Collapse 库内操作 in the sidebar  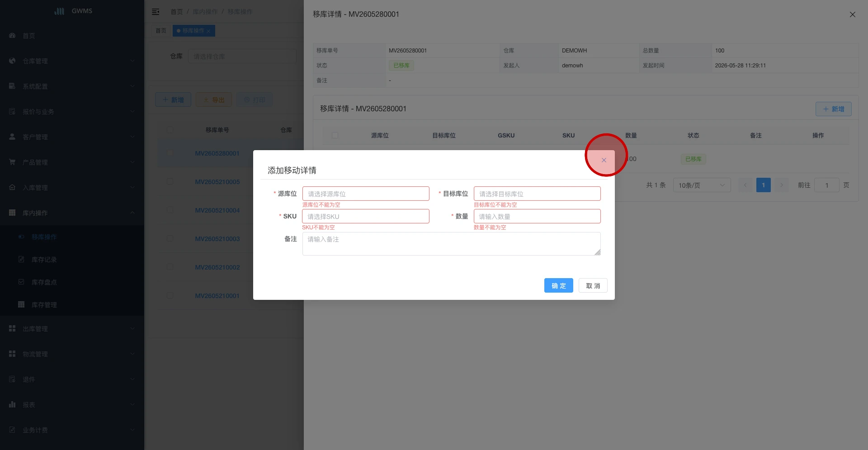[72, 213]
